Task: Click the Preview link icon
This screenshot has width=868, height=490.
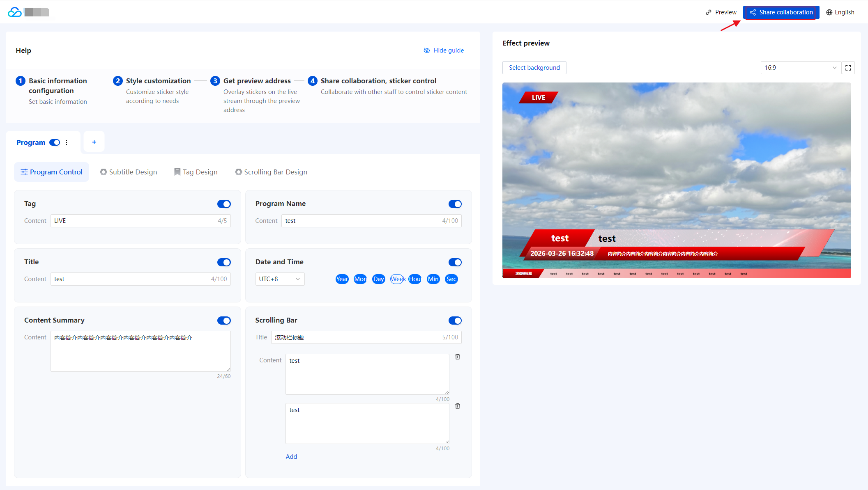Action: [x=709, y=12]
